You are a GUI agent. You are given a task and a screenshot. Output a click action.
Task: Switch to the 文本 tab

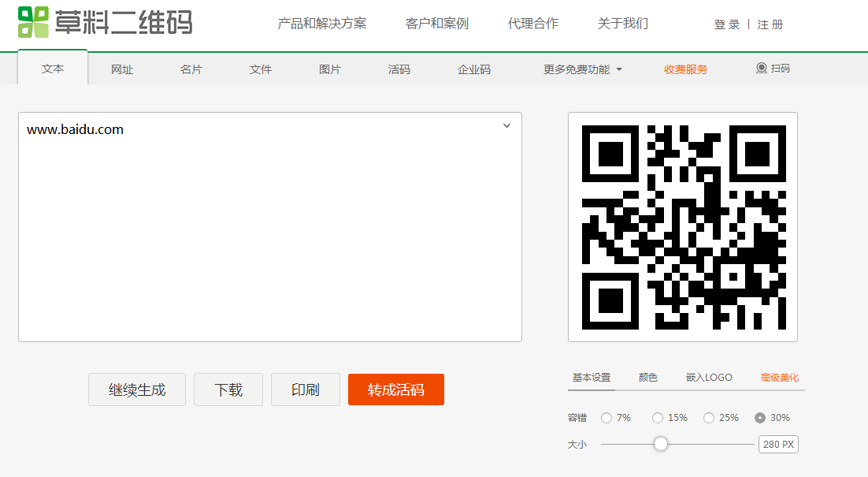coord(53,68)
